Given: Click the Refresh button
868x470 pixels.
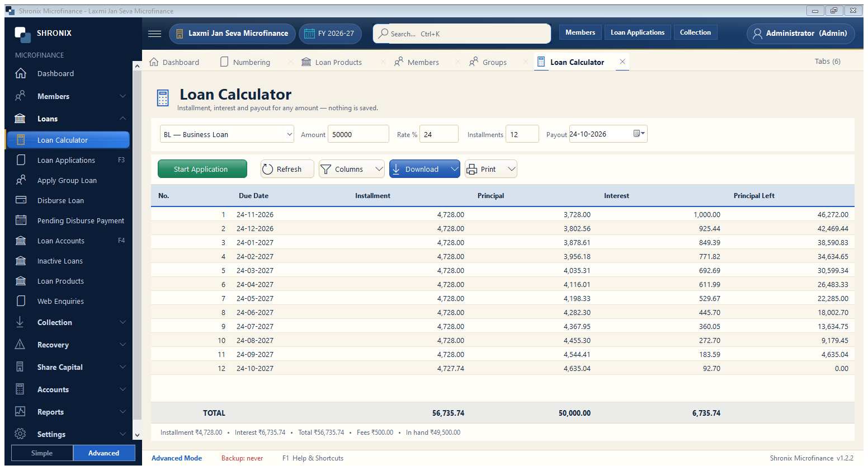Looking at the screenshot, I should coord(287,169).
